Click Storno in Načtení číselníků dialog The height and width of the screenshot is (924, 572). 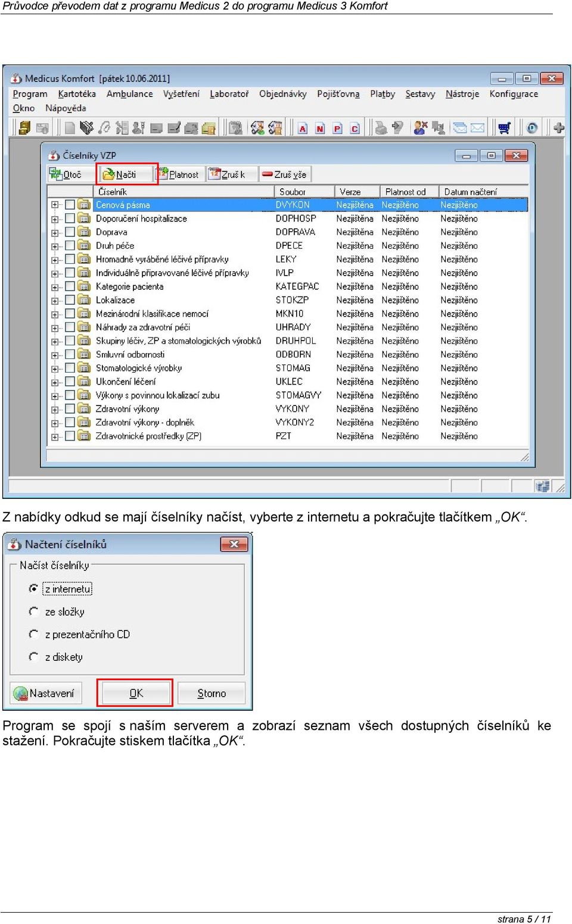point(212,693)
